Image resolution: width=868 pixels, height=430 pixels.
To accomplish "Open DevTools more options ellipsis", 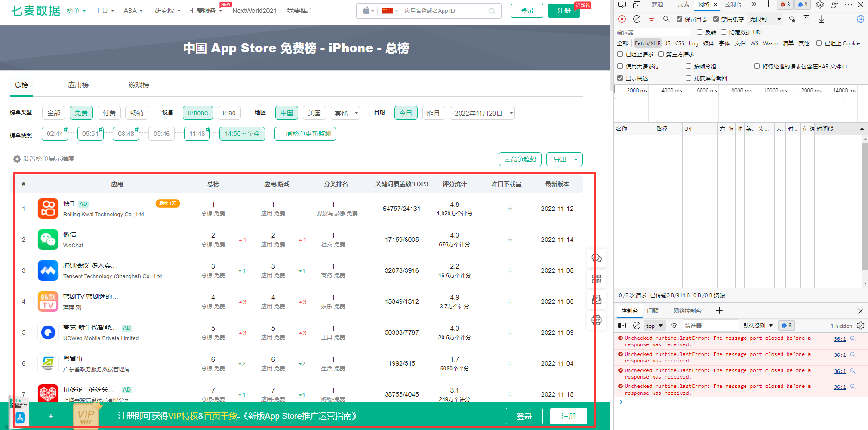I will [x=849, y=5].
